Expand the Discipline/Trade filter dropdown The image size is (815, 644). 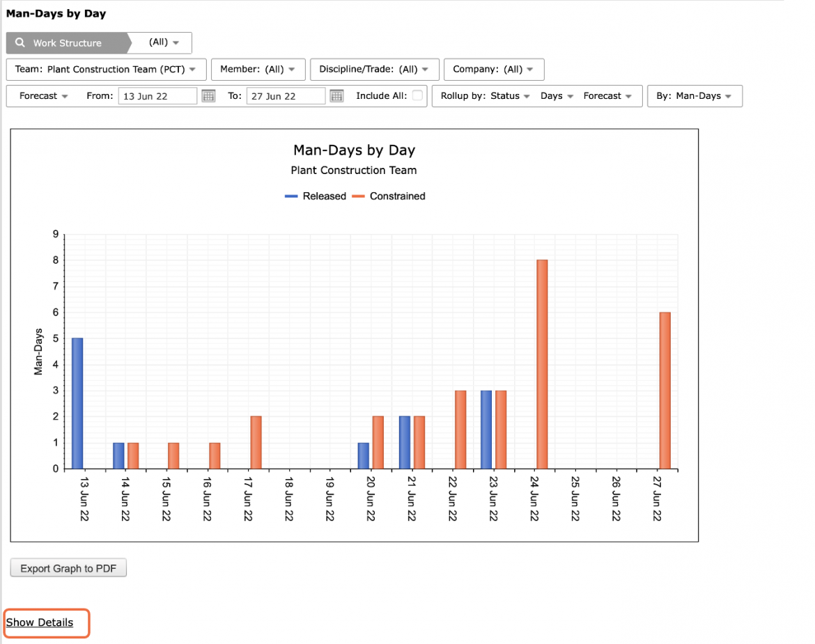[x=374, y=69]
